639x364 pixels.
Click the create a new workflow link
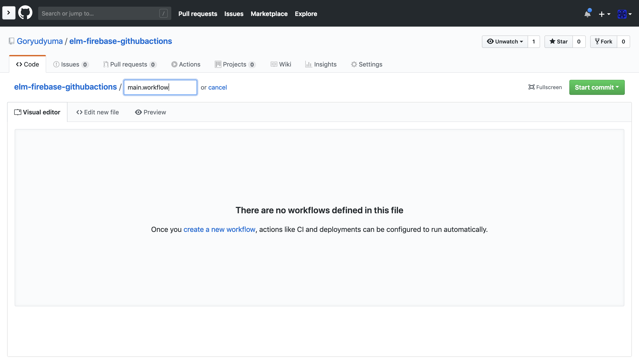[219, 229]
